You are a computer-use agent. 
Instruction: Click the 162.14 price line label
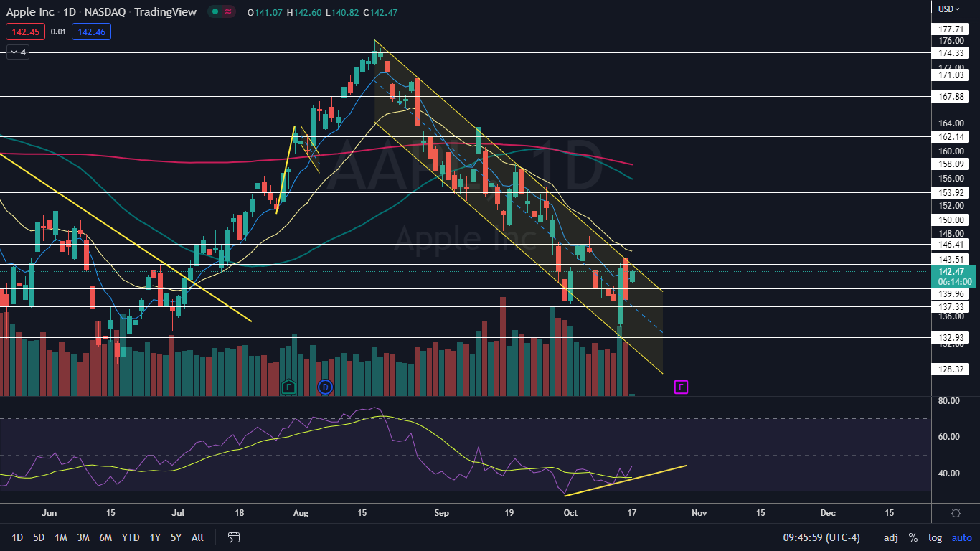(x=951, y=136)
